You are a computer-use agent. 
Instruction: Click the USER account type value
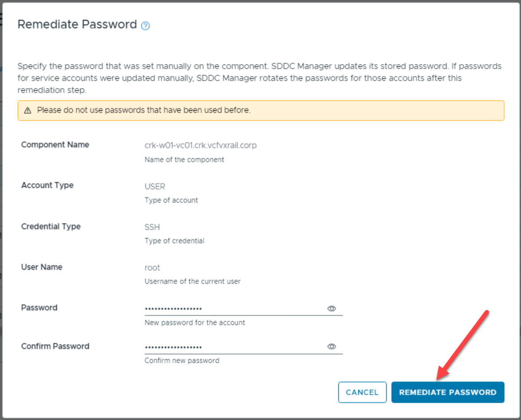point(155,186)
